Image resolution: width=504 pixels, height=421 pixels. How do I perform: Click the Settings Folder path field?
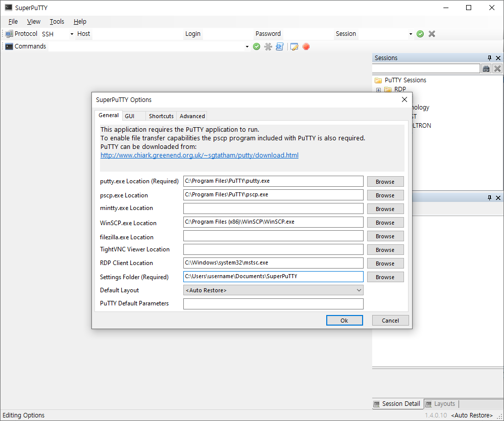click(x=273, y=277)
